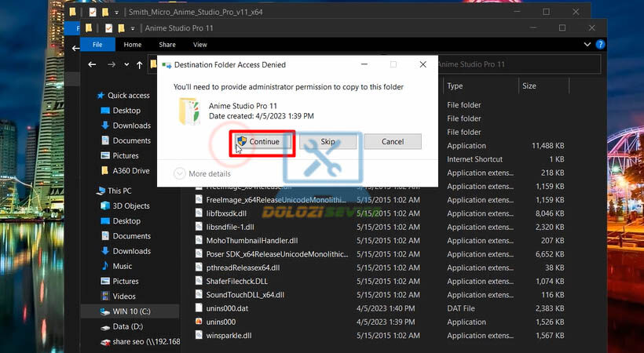Click the blue Help question mark icon
Screen dimensions: 644x353
click(x=600, y=45)
